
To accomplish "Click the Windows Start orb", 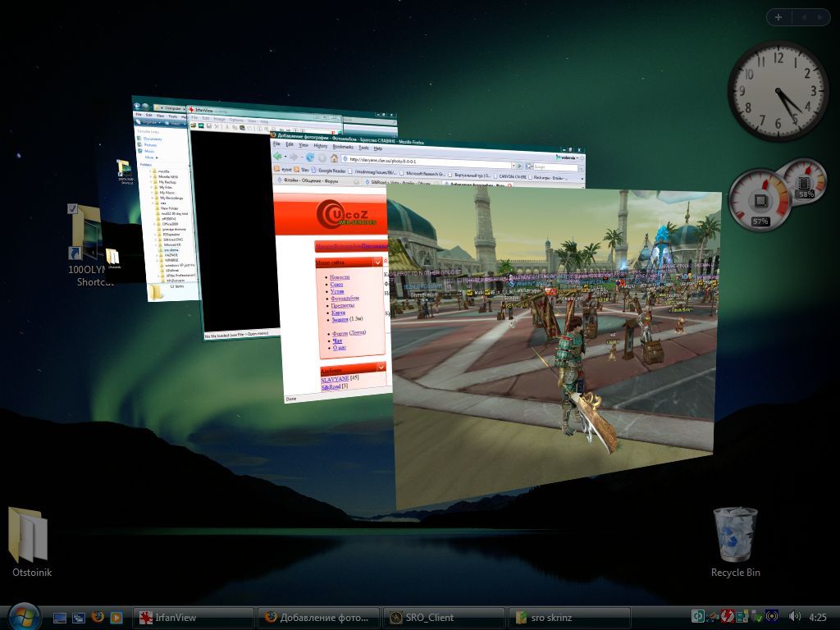I will (x=24, y=617).
